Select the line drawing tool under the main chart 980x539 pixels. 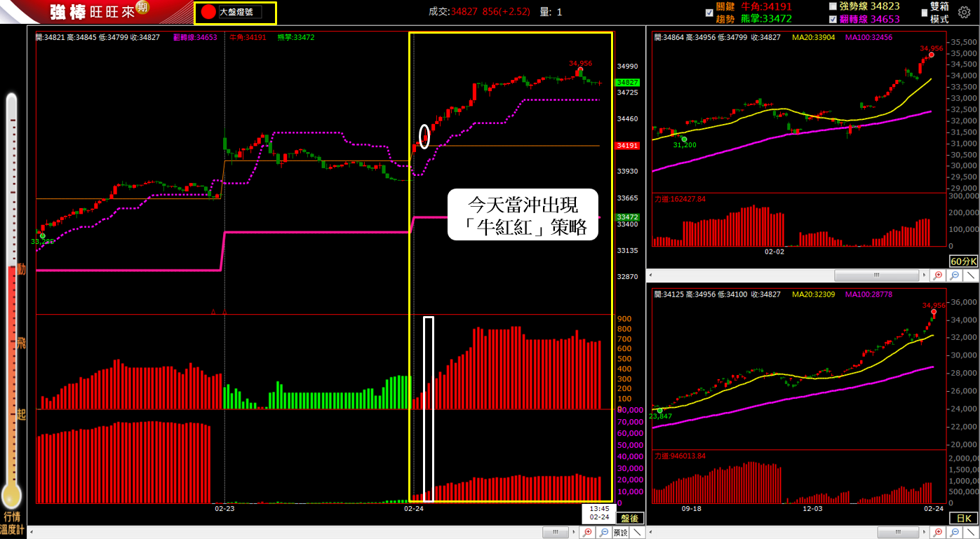637,533
